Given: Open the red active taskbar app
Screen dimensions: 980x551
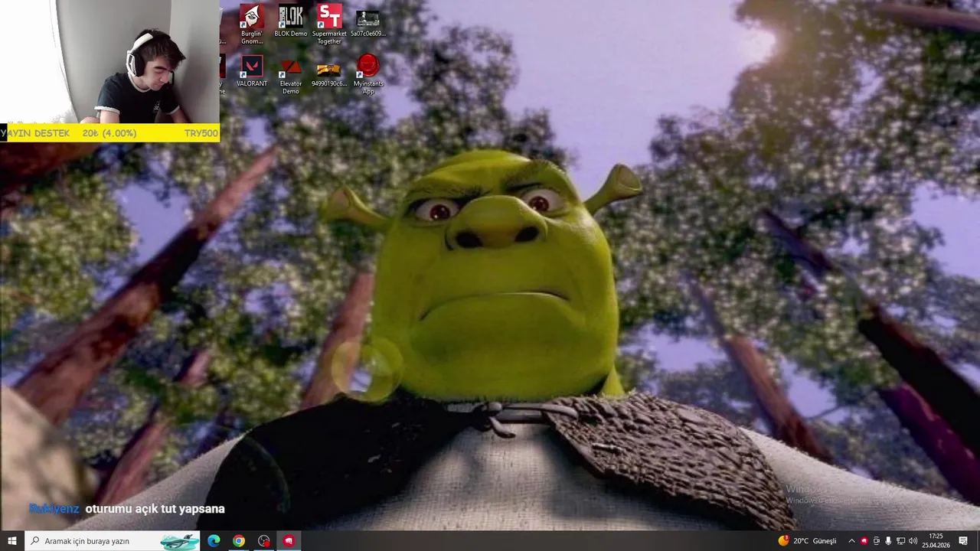Looking at the screenshot, I should point(289,541).
